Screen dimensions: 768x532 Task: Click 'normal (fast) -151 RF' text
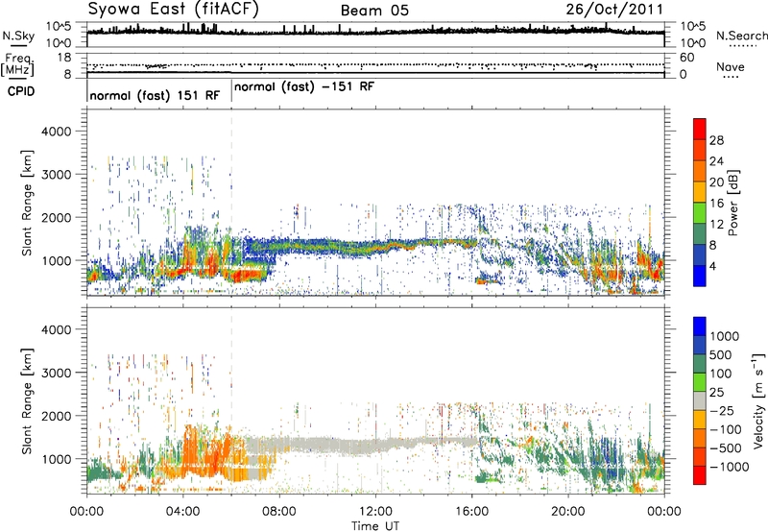[303, 87]
